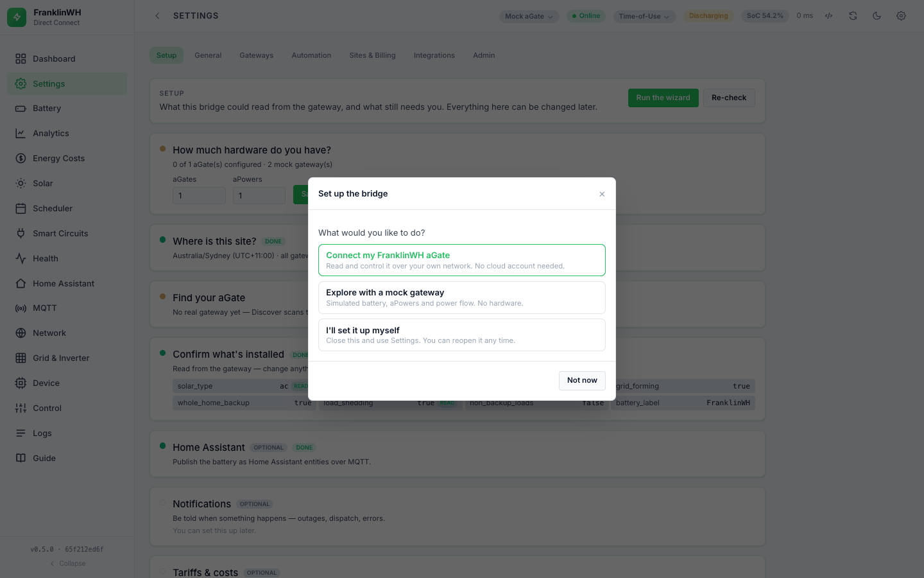Click the Online status badge
Screen dimensions: 924x578
586,16
